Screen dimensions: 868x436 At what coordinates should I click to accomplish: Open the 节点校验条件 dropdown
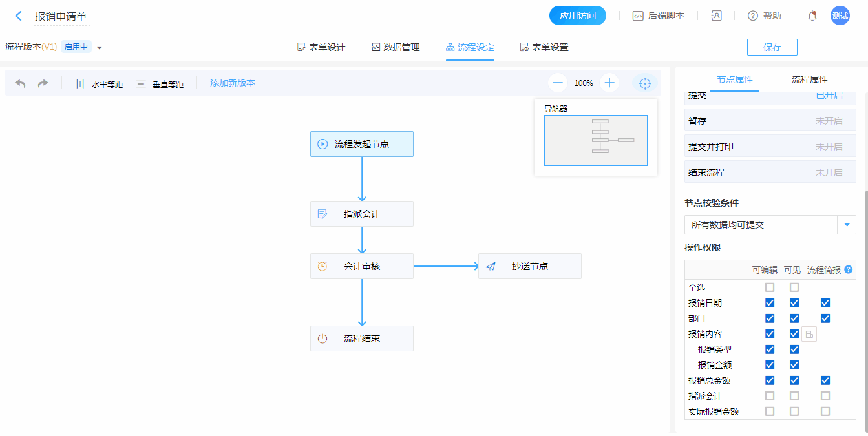tap(847, 225)
